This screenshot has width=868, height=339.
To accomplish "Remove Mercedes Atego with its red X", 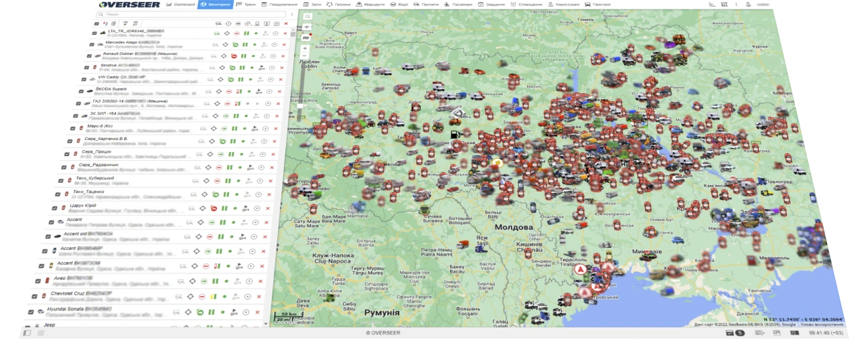I will tap(285, 44).
